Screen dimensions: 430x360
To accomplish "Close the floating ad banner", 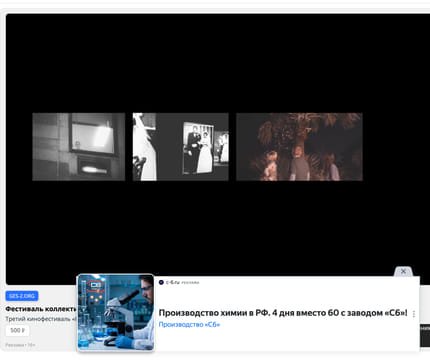I will (x=403, y=271).
